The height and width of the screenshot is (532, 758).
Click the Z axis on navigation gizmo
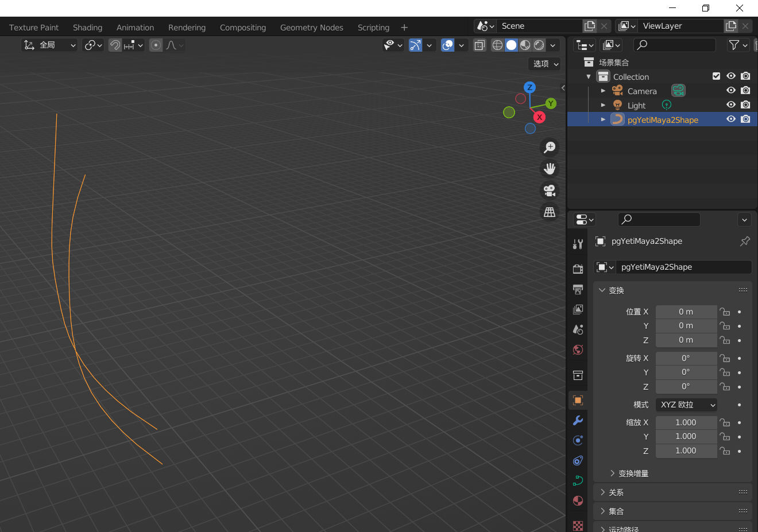click(529, 87)
